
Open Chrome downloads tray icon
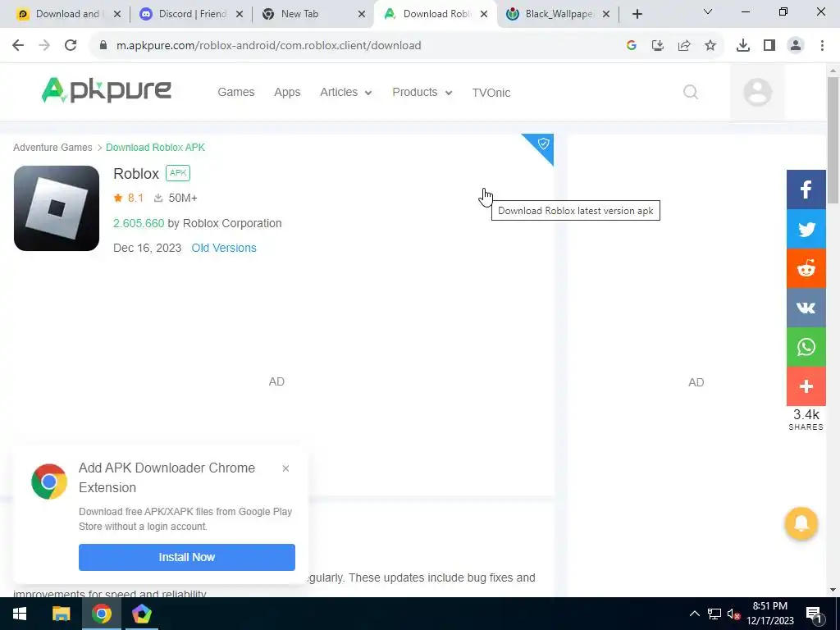coord(742,46)
